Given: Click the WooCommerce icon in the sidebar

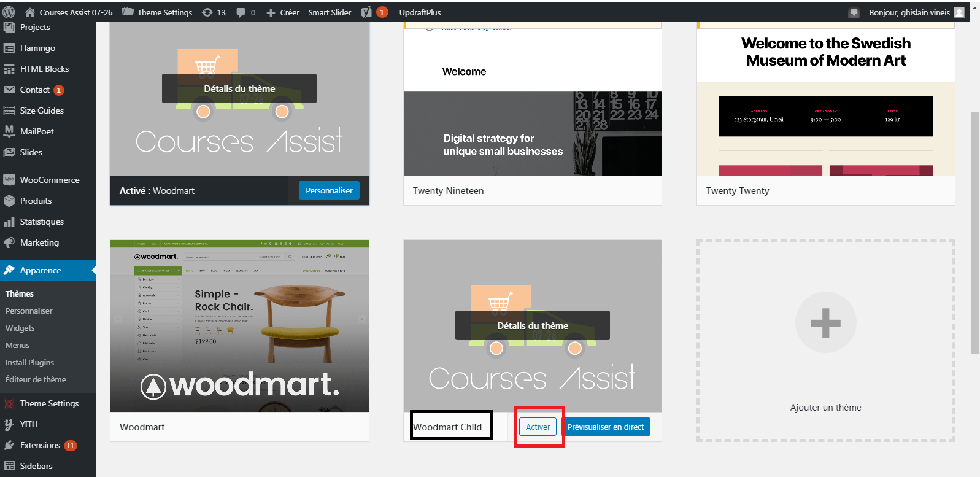Looking at the screenshot, I should pos(9,180).
